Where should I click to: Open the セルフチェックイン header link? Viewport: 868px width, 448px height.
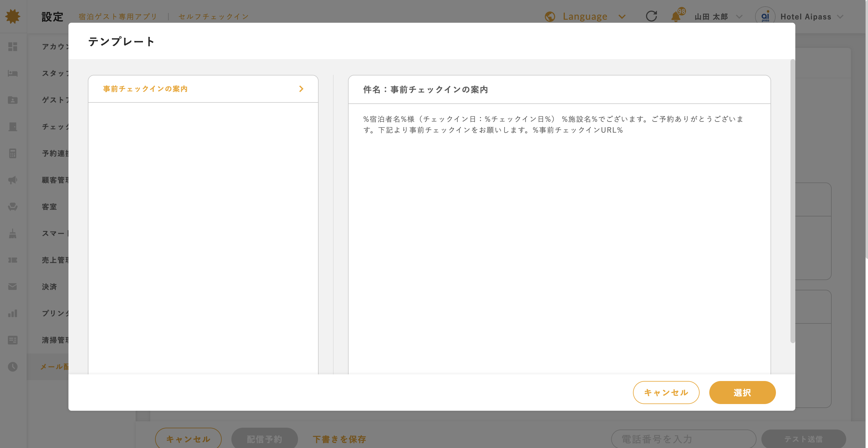pos(214,17)
